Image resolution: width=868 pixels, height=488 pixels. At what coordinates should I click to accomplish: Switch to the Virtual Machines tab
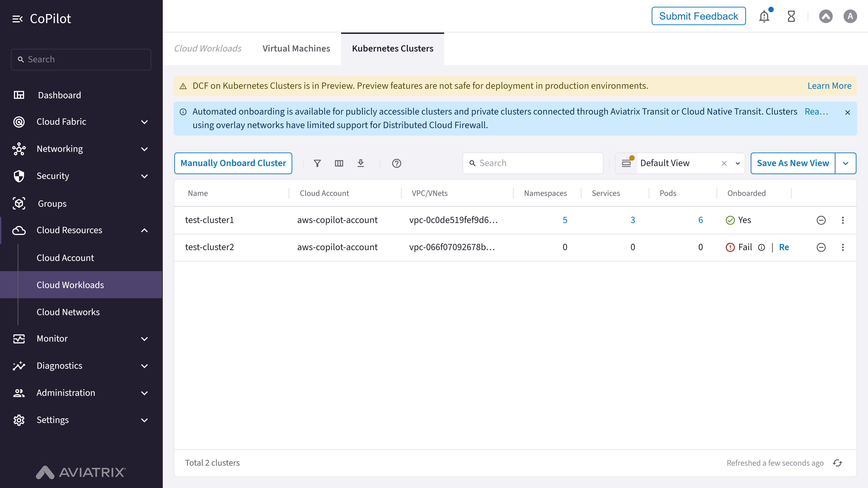(296, 48)
